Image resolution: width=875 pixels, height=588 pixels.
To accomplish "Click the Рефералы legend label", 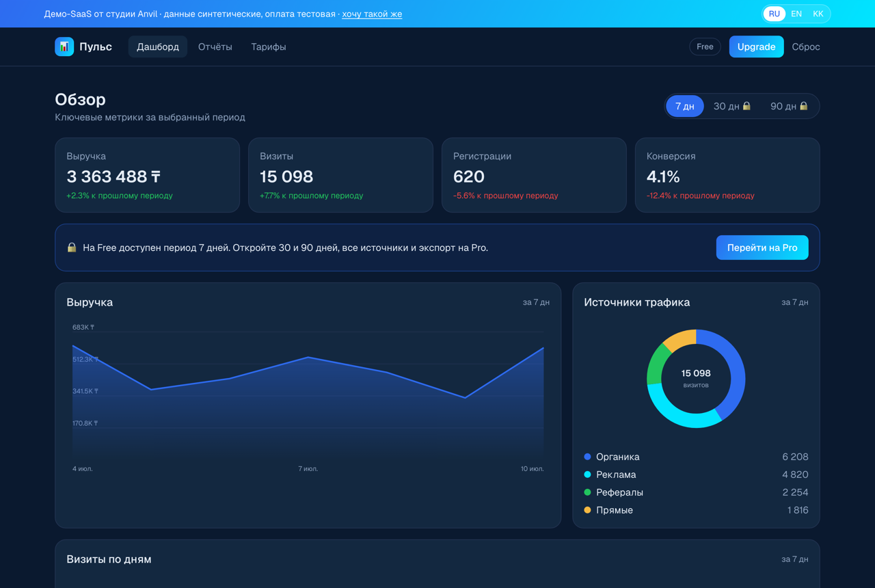I will pyautogui.click(x=619, y=492).
